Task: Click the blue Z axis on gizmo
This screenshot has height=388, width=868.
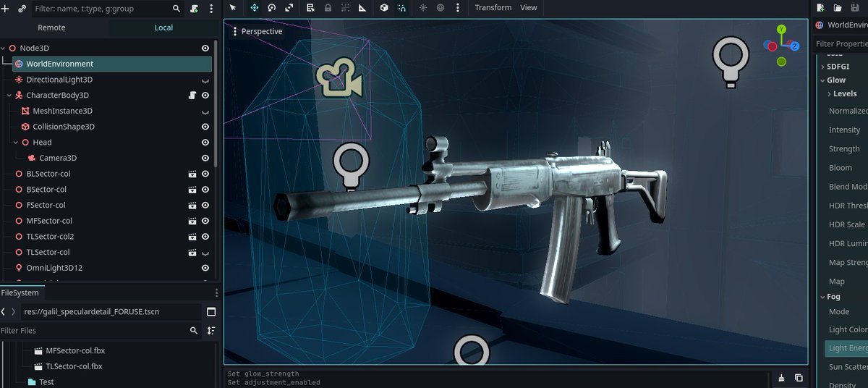Action: [794, 46]
